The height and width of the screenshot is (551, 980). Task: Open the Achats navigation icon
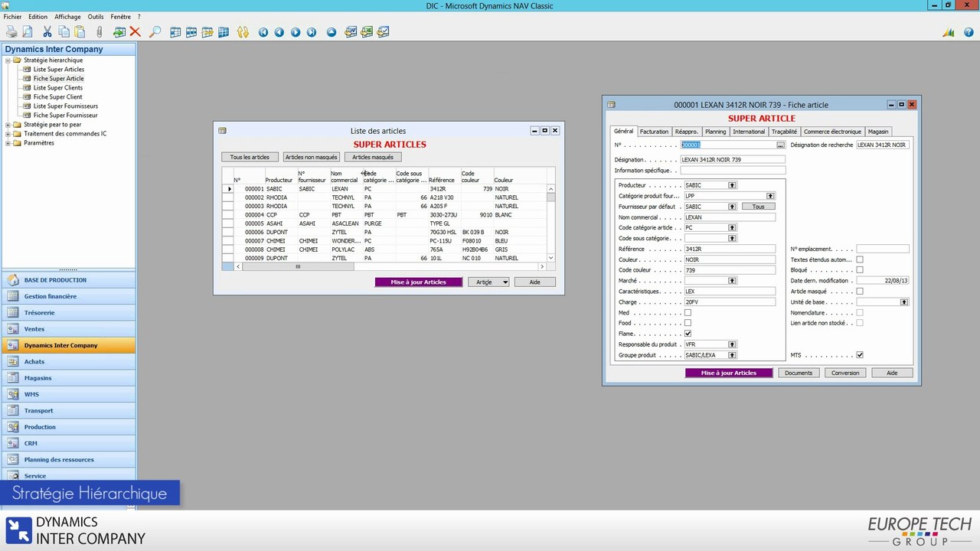pos(12,361)
